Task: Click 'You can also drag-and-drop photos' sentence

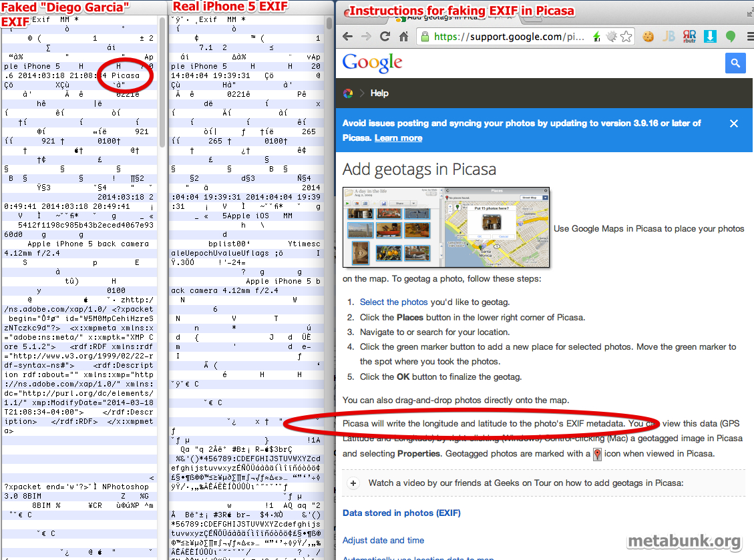Action: tap(456, 400)
